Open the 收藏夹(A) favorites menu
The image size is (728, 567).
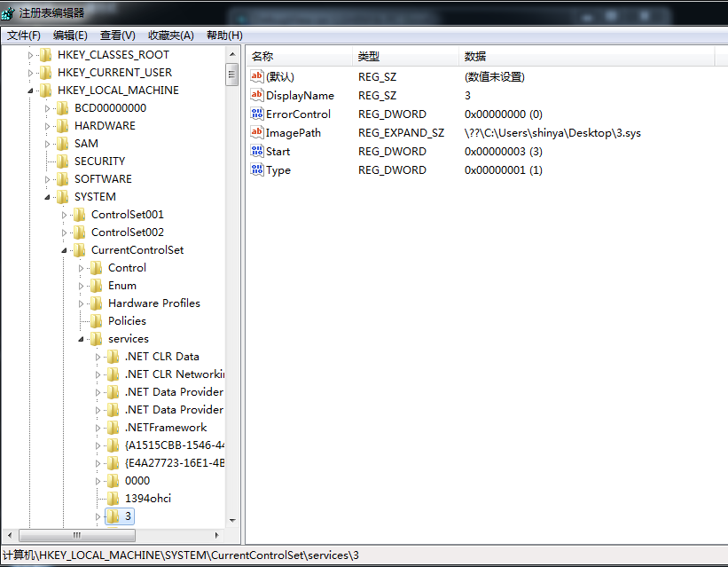pos(170,35)
